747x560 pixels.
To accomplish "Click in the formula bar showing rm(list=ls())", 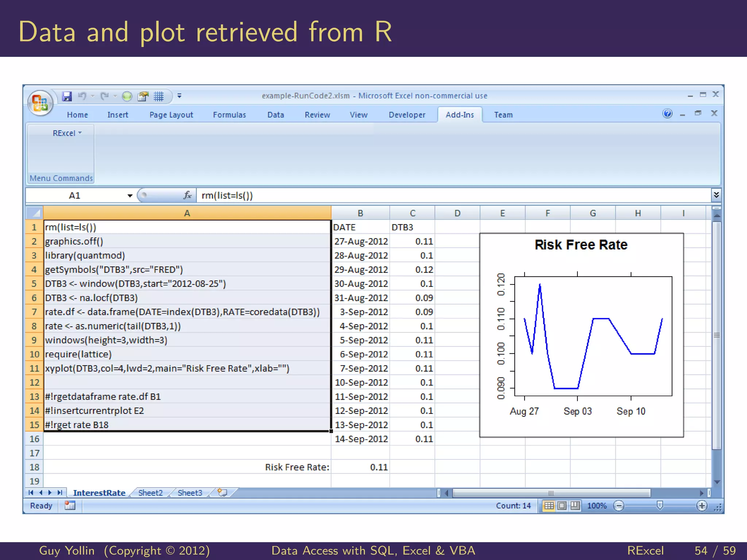I will coord(454,195).
